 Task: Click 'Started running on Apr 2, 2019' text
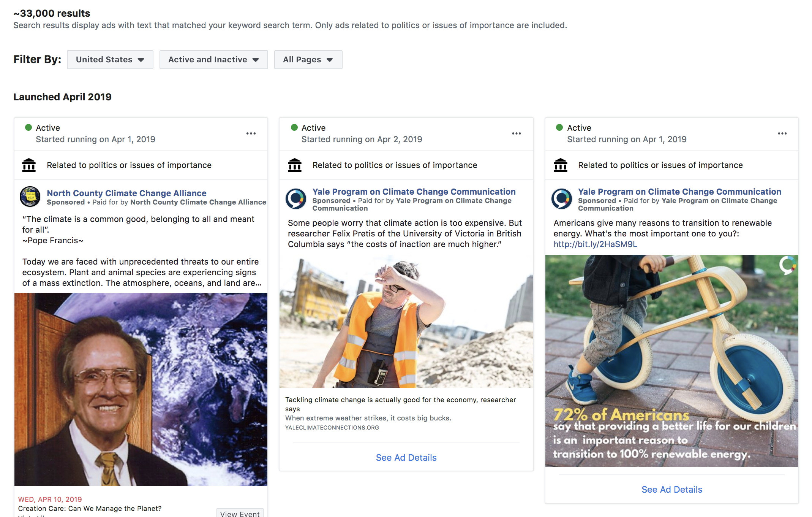(362, 140)
